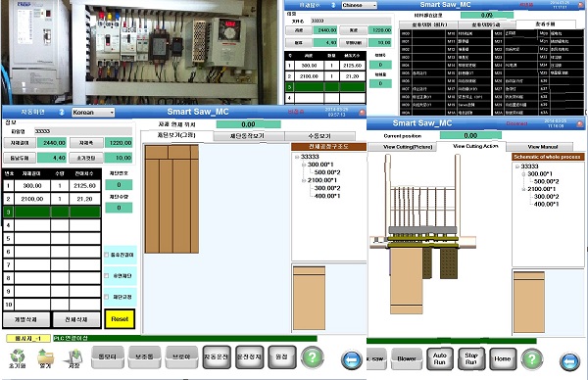The image size is (588, 380).
Task: Switch to View Cutting(Picture) tab
Action: pyautogui.click(x=403, y=147)
